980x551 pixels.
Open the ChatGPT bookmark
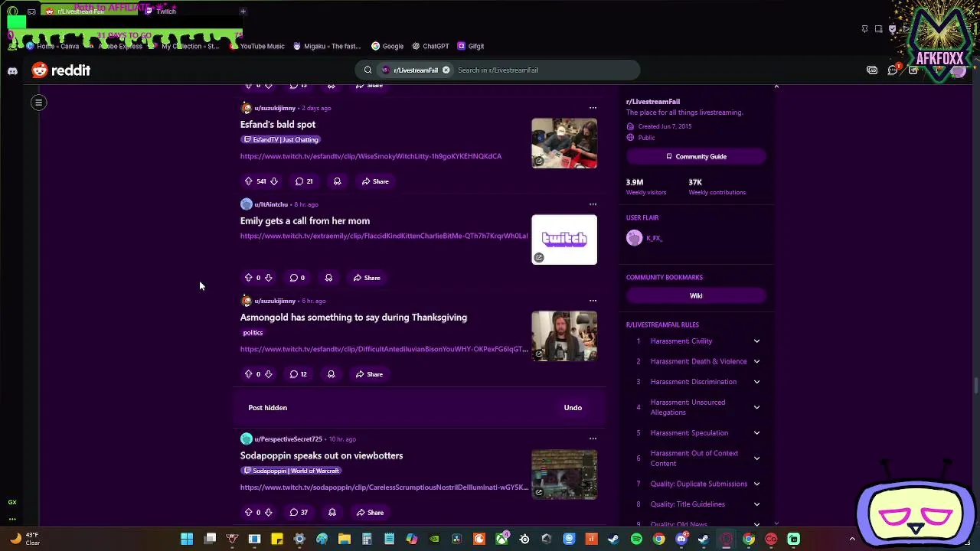tap(430, 46)
